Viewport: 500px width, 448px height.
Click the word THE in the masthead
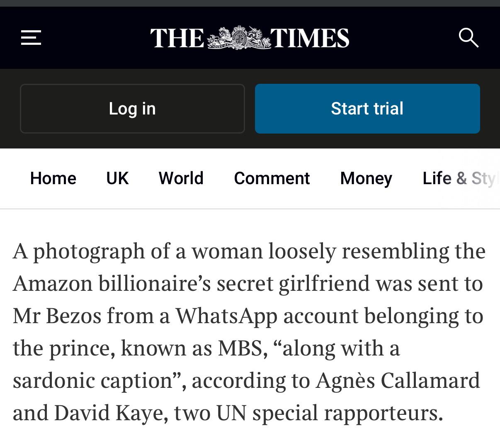coord(177,38)
